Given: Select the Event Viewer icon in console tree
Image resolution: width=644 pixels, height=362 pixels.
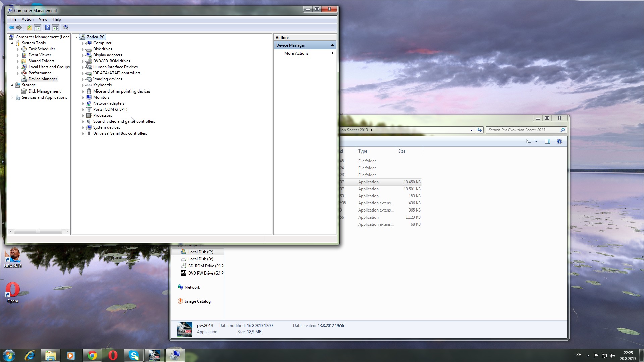Looking at the screenshot, I should click(24, 55).
